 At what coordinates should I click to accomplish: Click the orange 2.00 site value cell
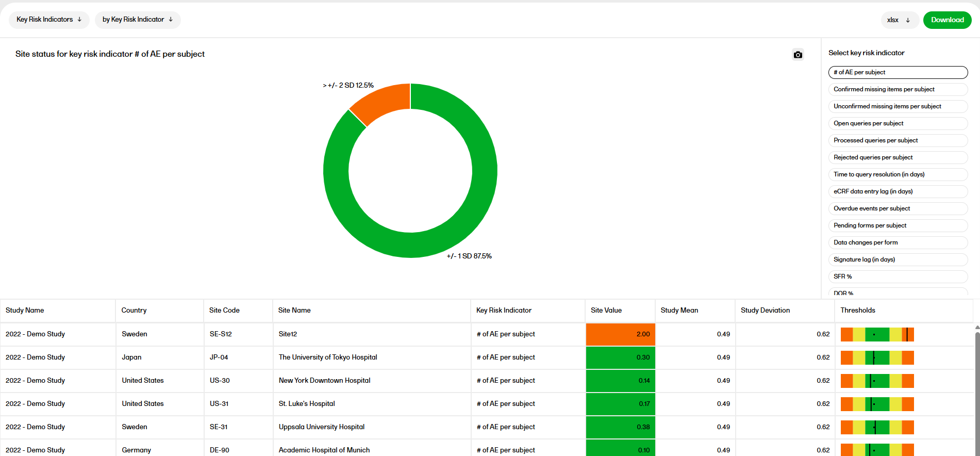pyautogui.click(x=620, y=334)
